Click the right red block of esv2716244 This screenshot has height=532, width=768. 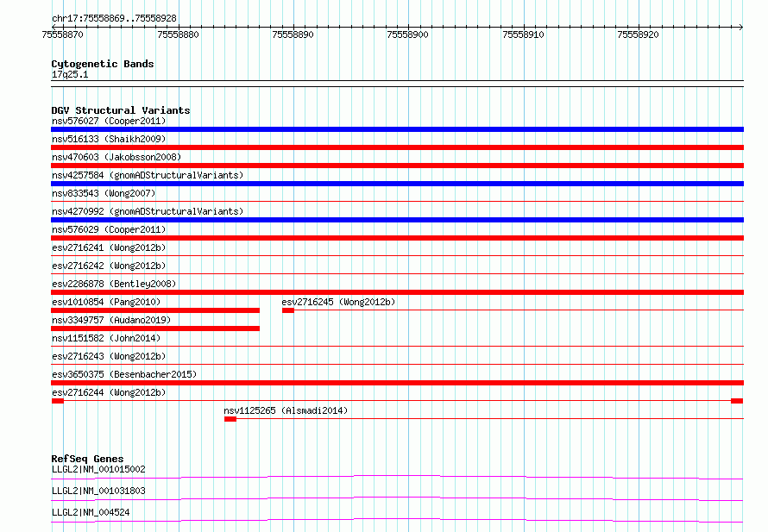coord(737,401)
